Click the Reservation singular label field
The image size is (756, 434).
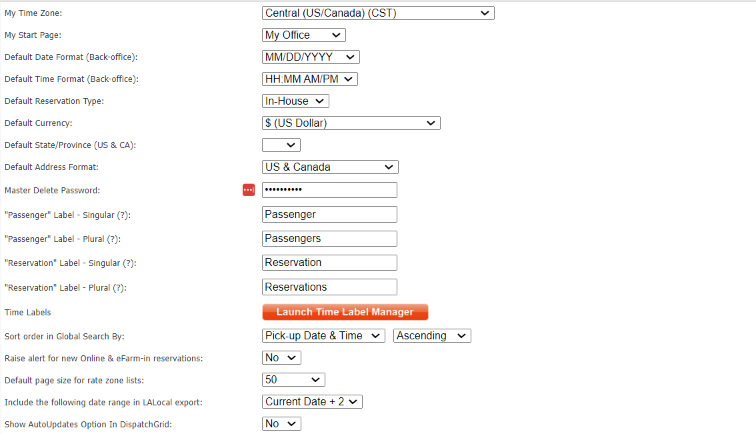[330, 262]
